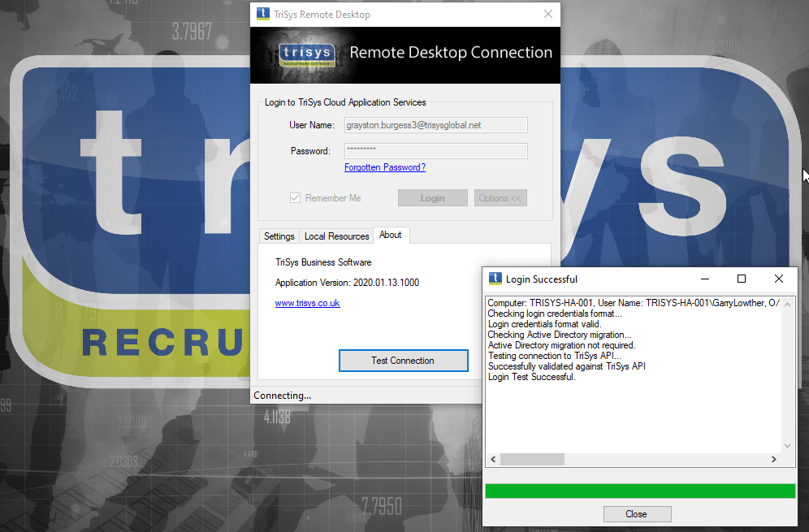Click the log scroll-right arrow
The image size is (809, 532).
(x=774, y=459)
